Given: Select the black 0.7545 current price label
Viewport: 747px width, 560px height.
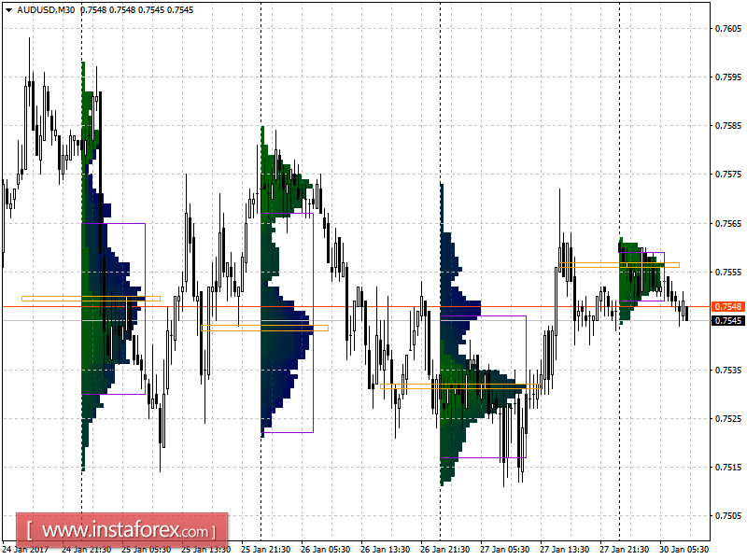Looking at the screenshot, I should coord(727,321).
